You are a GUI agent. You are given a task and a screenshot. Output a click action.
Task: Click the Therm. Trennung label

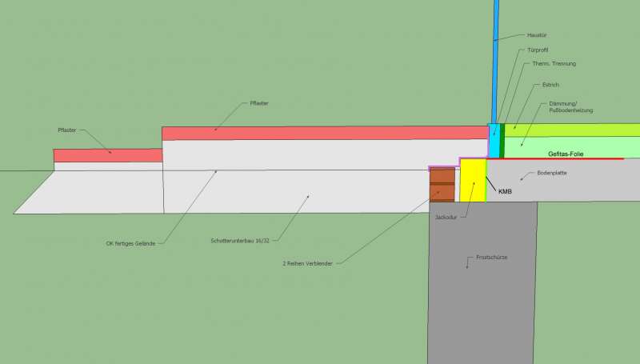(x=554, y=63)
